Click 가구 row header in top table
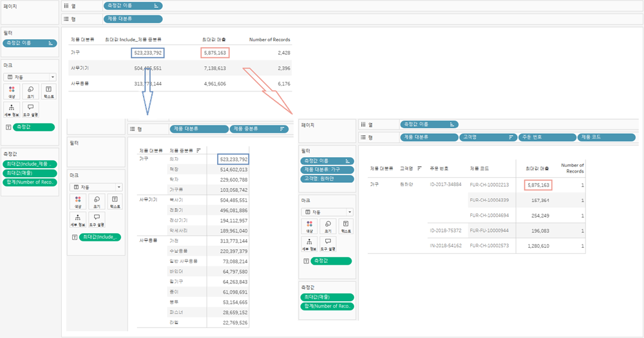The image size is (644, 338). [x=75, y=53]
